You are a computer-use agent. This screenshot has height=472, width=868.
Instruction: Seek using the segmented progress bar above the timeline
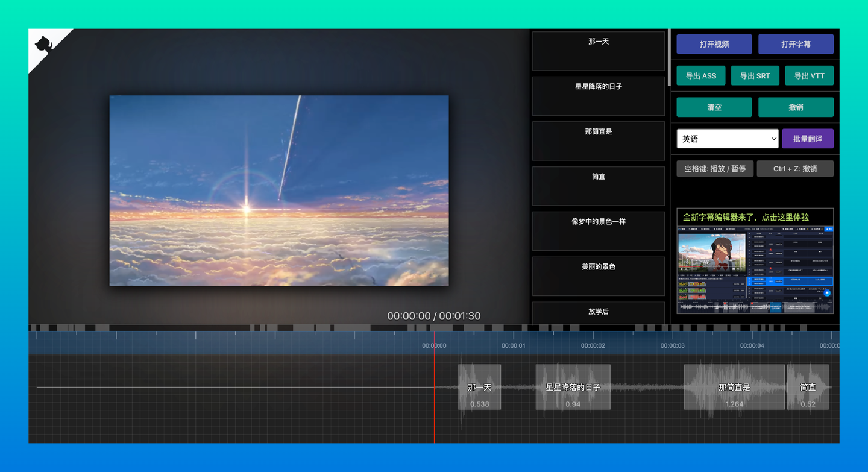click(434, 328)
